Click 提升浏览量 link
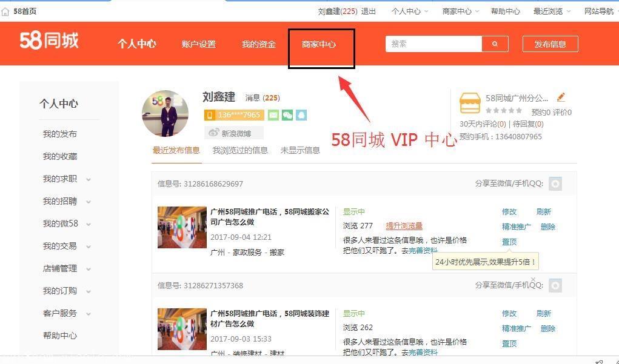 pos(404,225)
